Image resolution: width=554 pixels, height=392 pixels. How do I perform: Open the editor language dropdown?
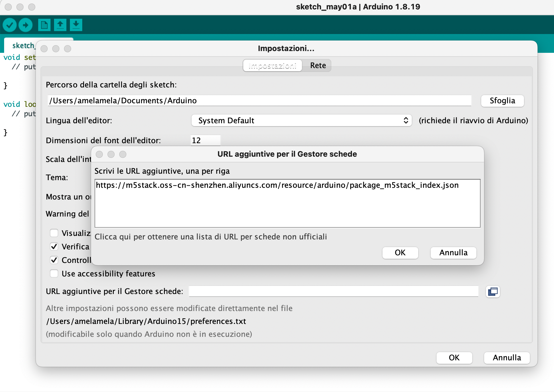point(301,120)
